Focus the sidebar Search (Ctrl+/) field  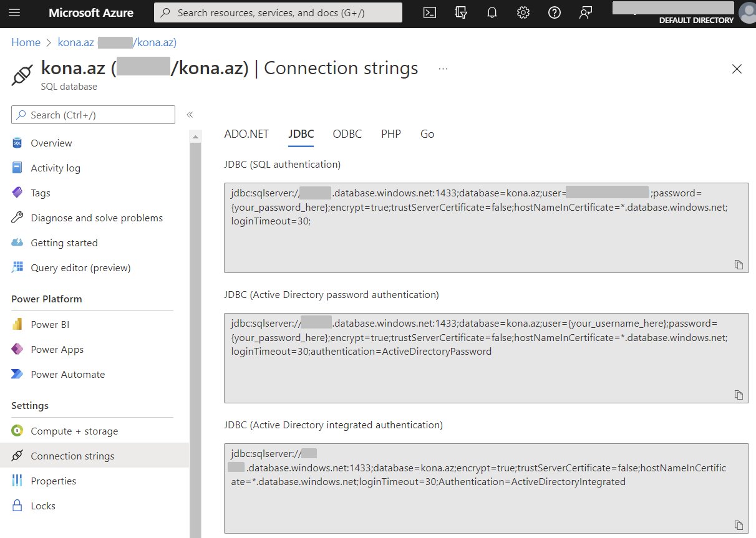click(93, 115)
